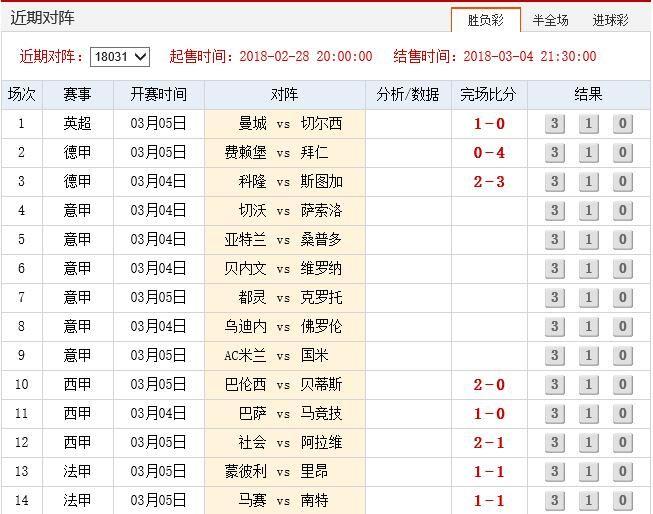The width and height of the screenshot is (653, 514).
Task: Click the 2-0 final score
Action: (489, 385)
